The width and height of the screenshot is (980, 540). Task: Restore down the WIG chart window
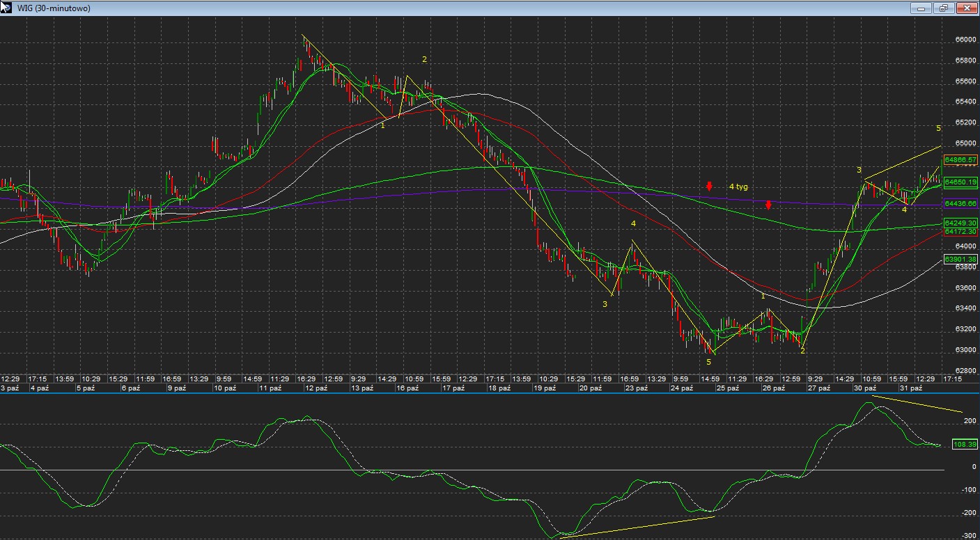pos(944,8)
